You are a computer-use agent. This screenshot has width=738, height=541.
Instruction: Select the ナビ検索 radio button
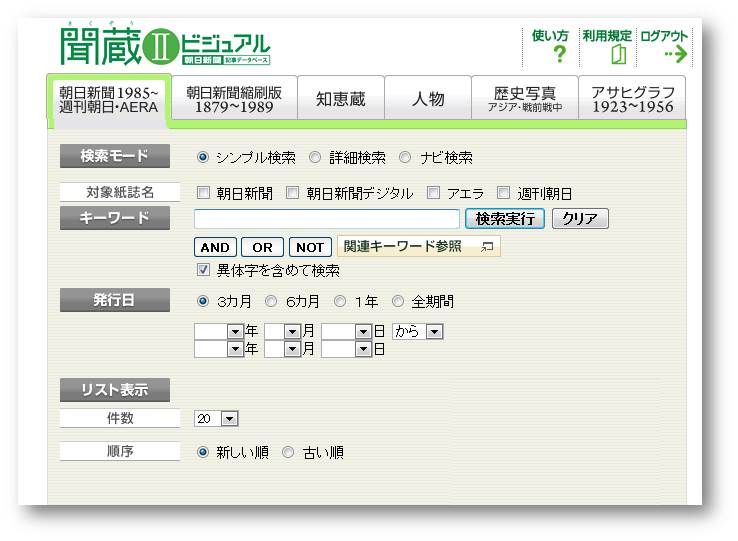(405, 157)
